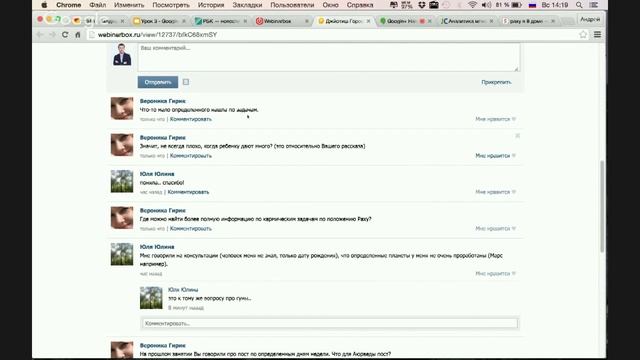
Task: Open the Справка menu
Action: 360,5
